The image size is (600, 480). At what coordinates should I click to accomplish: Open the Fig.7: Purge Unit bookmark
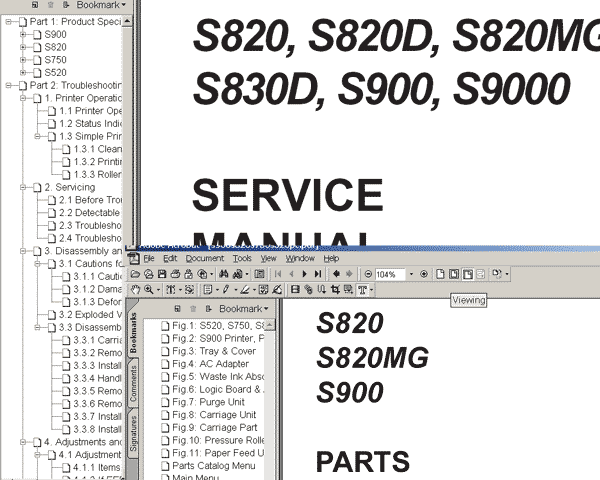[203, 402]
